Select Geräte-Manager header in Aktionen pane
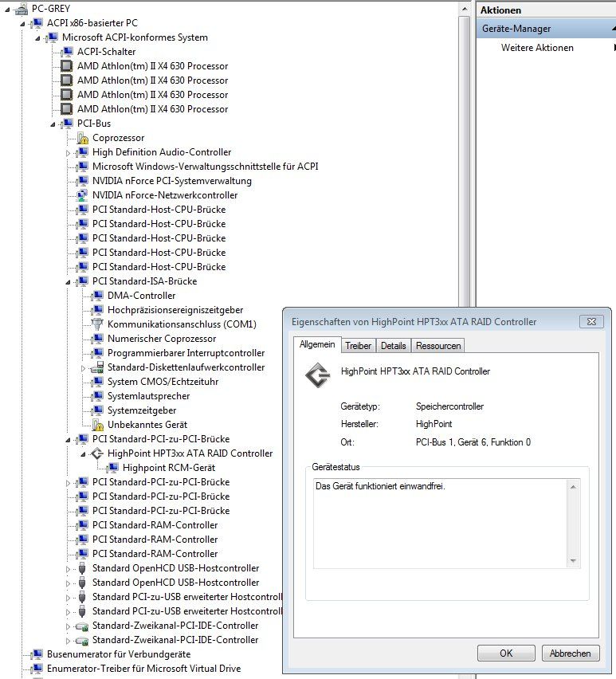The height and width of the screenshot is (679, 616). pos(547,29)
